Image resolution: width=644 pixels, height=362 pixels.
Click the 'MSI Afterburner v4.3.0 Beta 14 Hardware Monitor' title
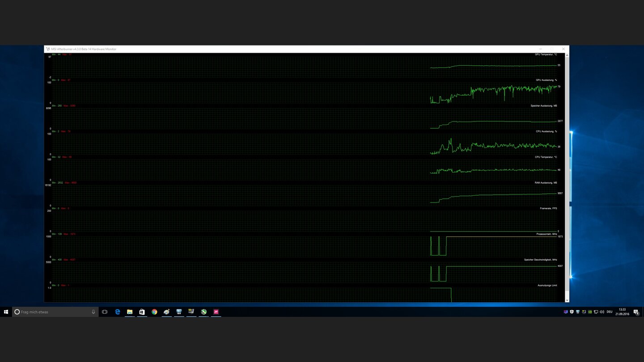pos(84,49)
